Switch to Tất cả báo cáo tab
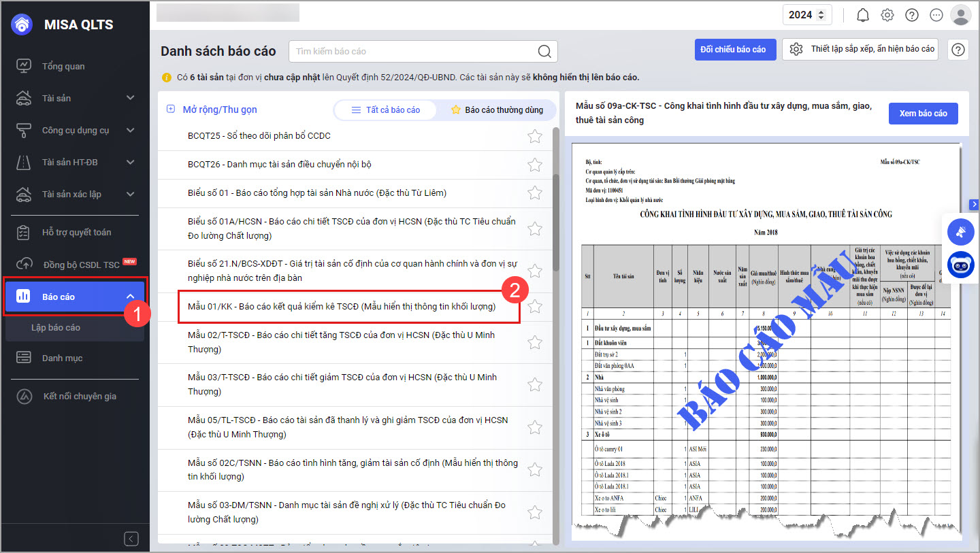 (x=386, y=110)
